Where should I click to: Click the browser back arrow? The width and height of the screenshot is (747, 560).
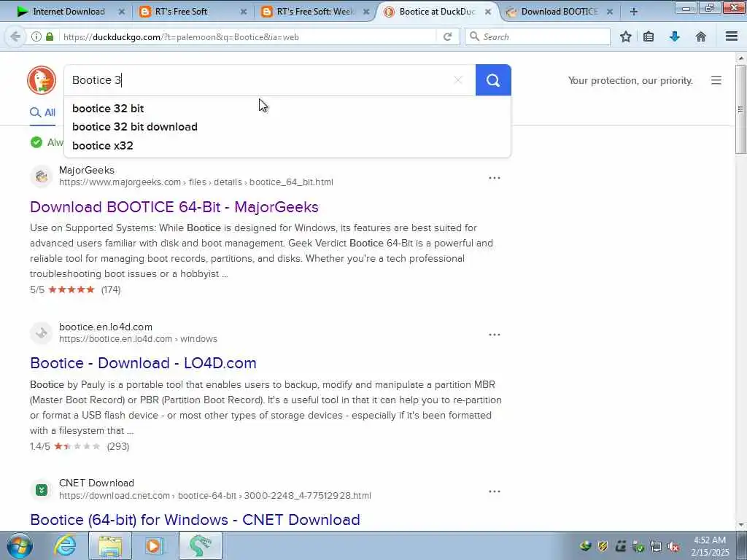pos(15,36)
